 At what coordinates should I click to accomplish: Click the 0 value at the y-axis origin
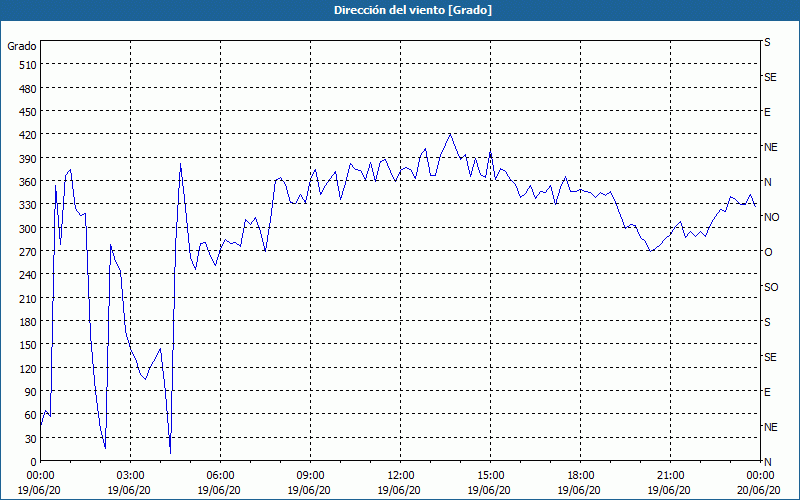click(x=34, y=462)
